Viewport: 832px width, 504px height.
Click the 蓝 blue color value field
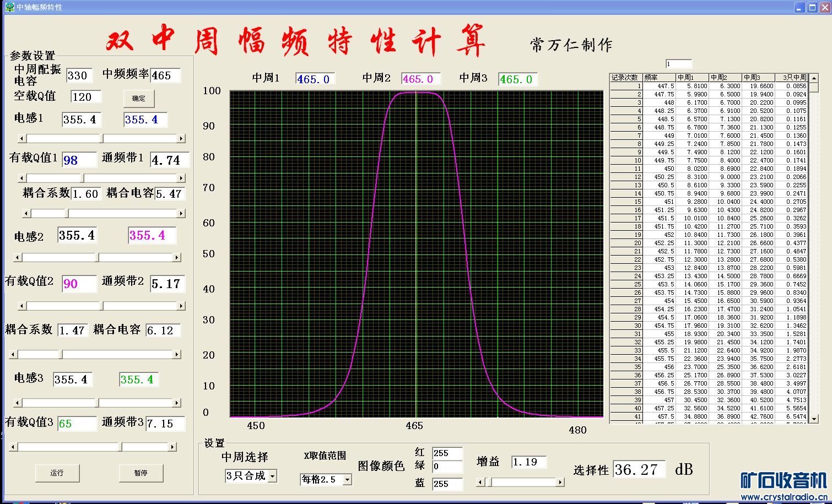click(447, 484)
